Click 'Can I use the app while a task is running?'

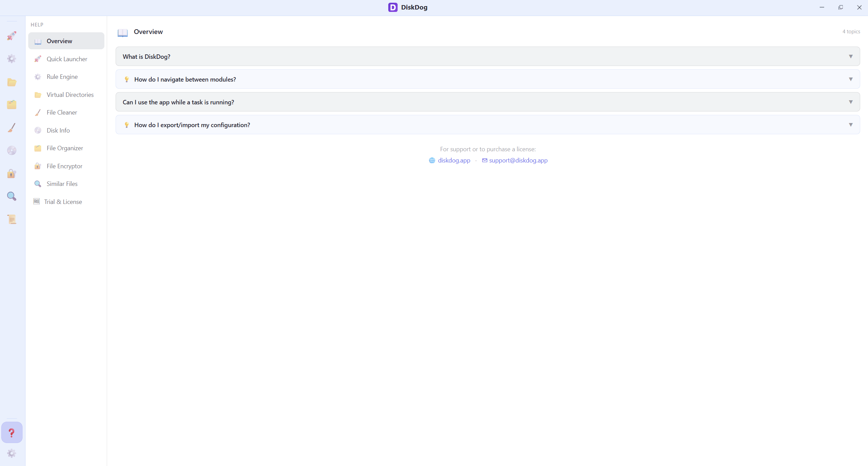click(178, 102)
